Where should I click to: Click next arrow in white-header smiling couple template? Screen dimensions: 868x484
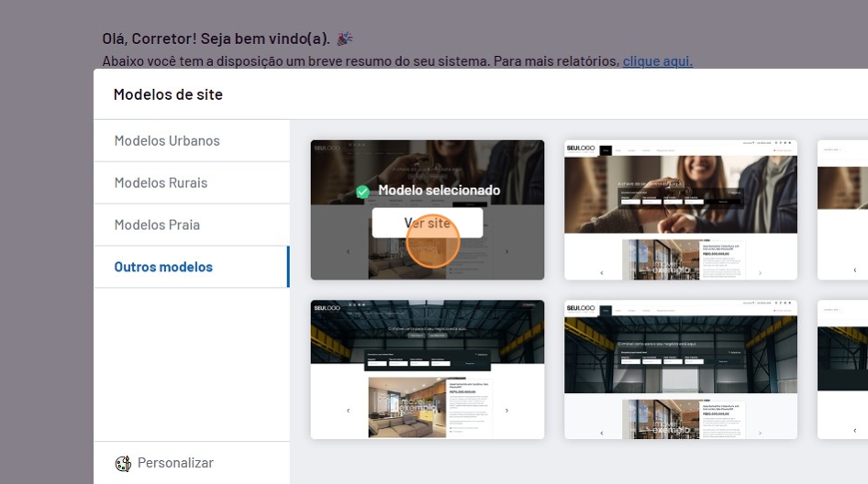760,272
